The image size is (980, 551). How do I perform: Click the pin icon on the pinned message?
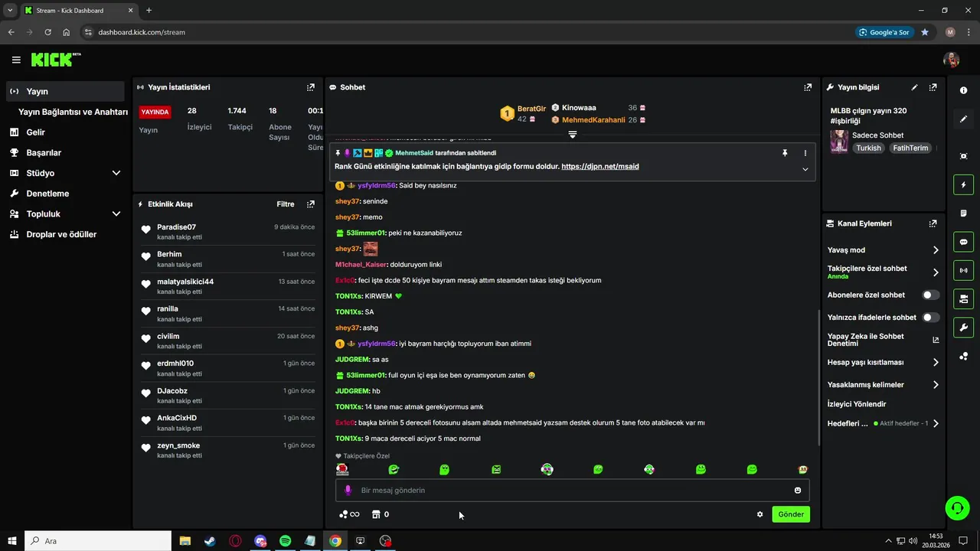point(785,153)
